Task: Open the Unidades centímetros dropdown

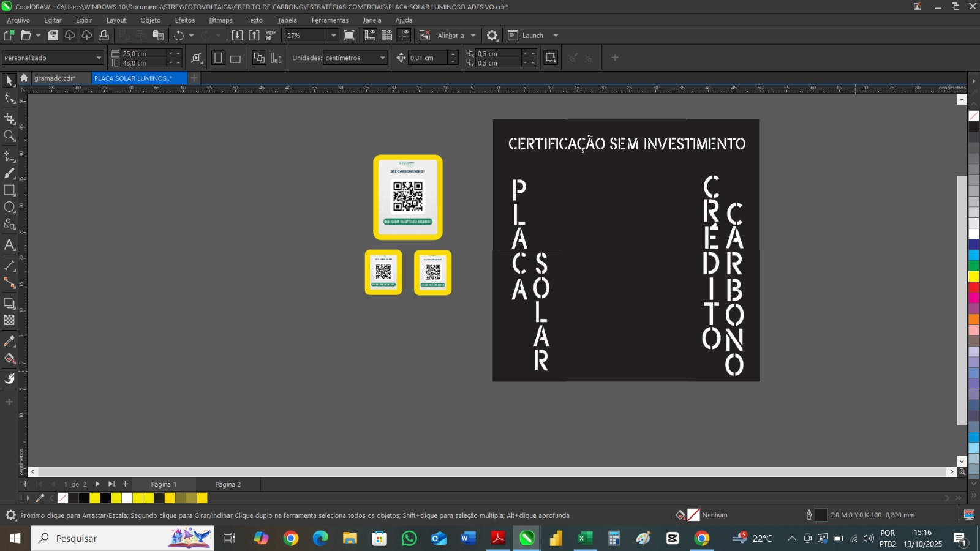Action: click(382, 58)
